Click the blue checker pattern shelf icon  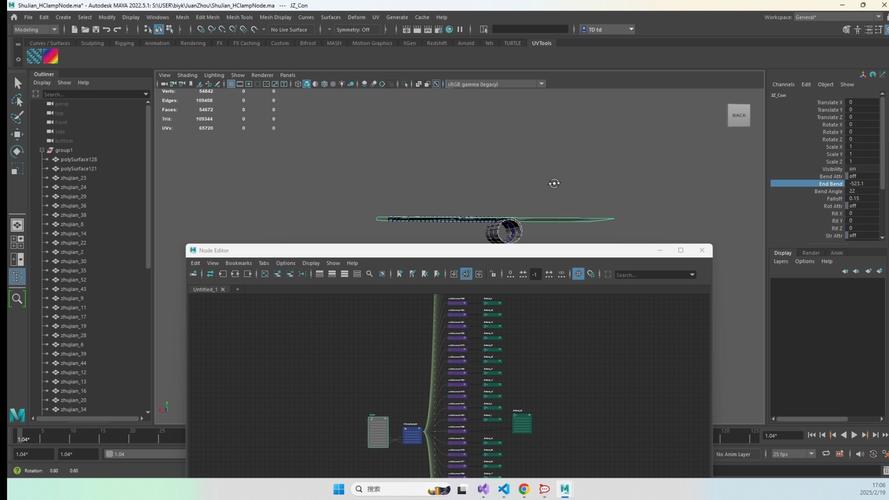coord(34,56)
